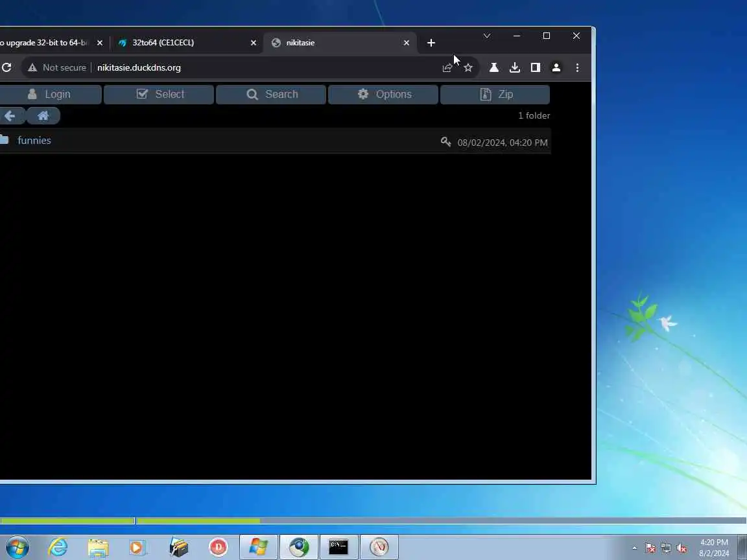Open the Login button
The width and height of the screenshot is (747, 560).
pos(50,94)
